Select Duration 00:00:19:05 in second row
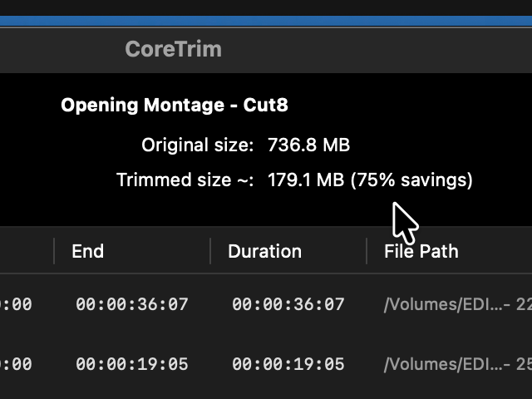This screenshot has width=532, height=399. [x=288, y=364]
